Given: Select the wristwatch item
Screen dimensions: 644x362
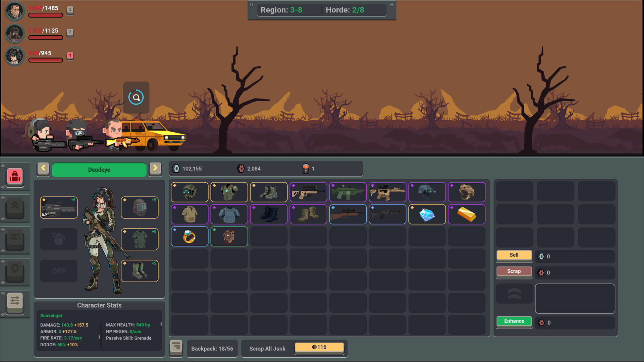Looking at the screenshot, I should pos(229,236).
